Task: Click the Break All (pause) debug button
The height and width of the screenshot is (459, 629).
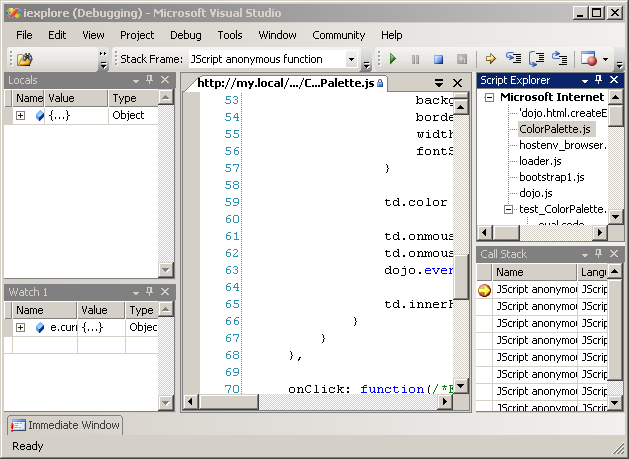Action: coord(416,59)
